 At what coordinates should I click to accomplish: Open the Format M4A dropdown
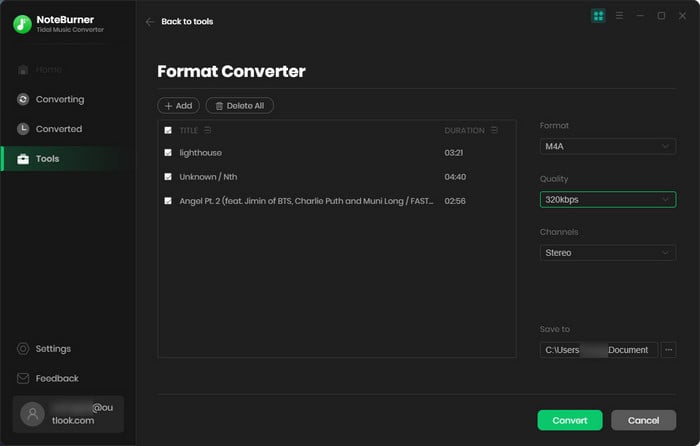pyautogui.click(x=608, y=146)
